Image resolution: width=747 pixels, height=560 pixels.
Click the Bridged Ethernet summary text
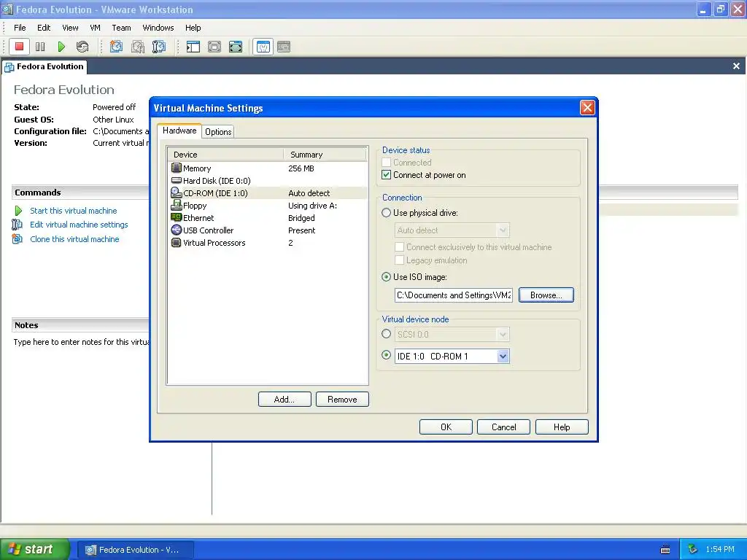pos(301,217)
